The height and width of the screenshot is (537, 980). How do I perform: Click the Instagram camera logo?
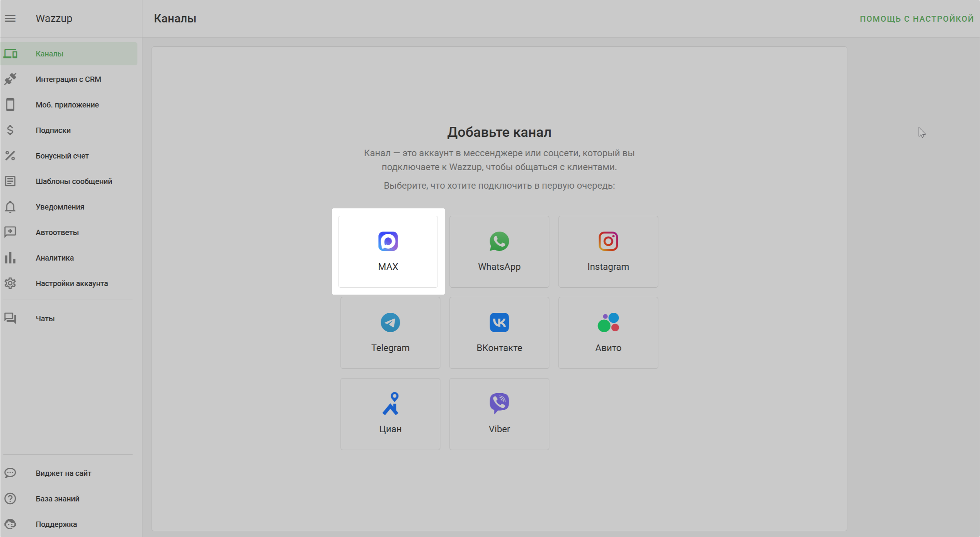(608, 241)
